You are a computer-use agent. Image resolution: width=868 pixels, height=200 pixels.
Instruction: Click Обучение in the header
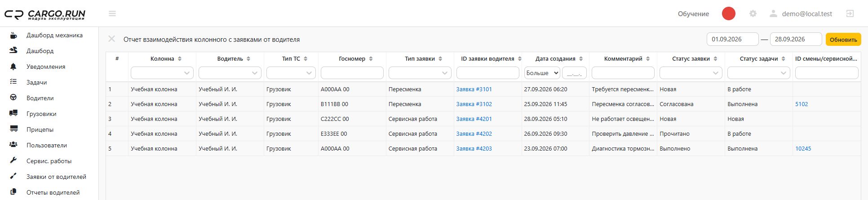click(693, 14)
